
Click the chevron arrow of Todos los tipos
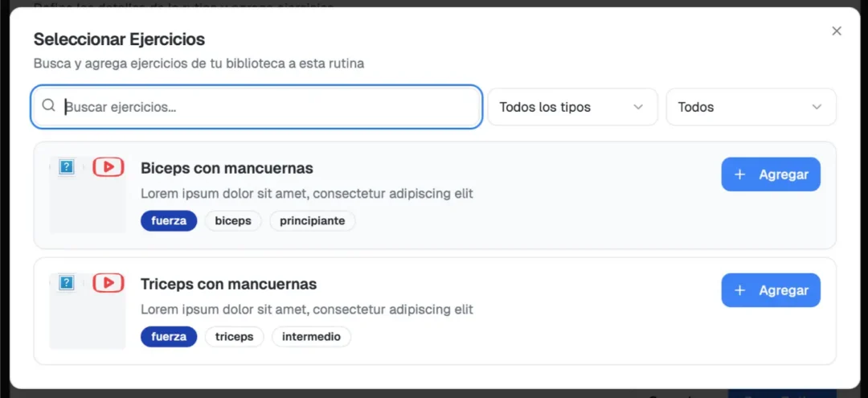[638, 107]
